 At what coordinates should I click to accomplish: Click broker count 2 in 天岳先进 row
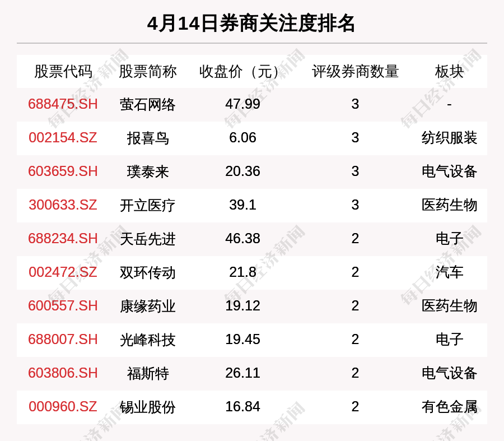(x=355, y=239)
